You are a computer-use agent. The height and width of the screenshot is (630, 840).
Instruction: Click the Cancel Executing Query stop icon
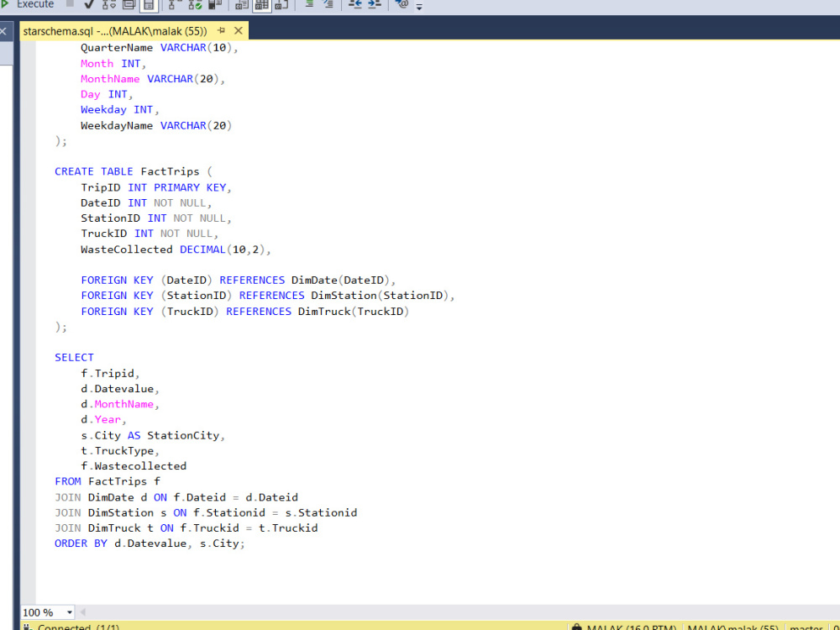tap(70, 3)
